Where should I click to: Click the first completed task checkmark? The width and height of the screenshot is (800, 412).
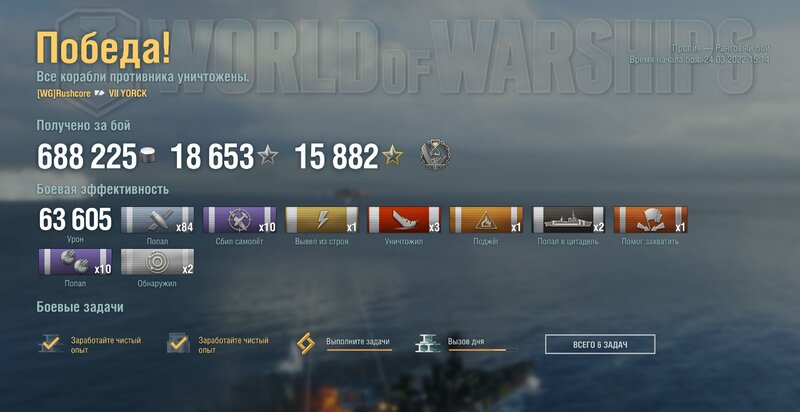[50, 344]
